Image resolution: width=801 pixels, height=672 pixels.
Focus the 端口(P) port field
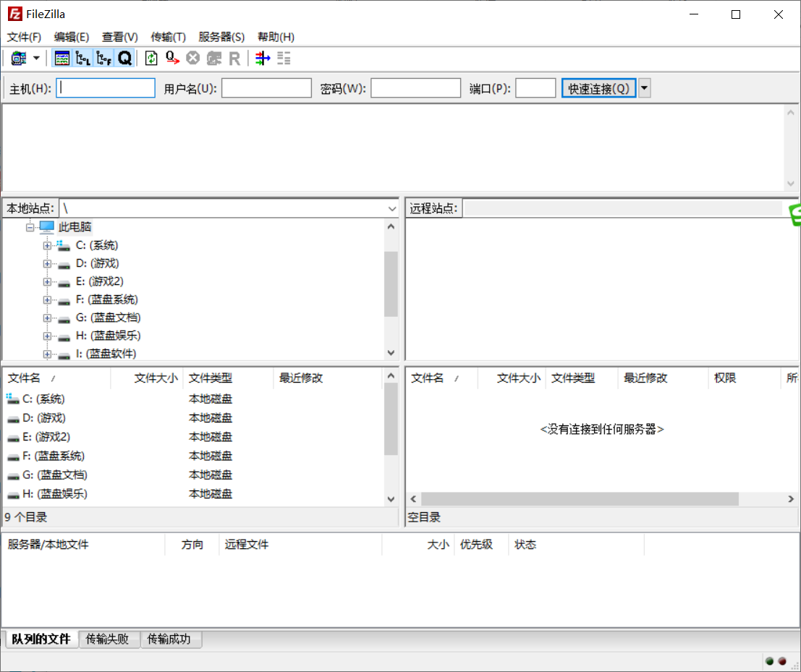tap(535, 88)
